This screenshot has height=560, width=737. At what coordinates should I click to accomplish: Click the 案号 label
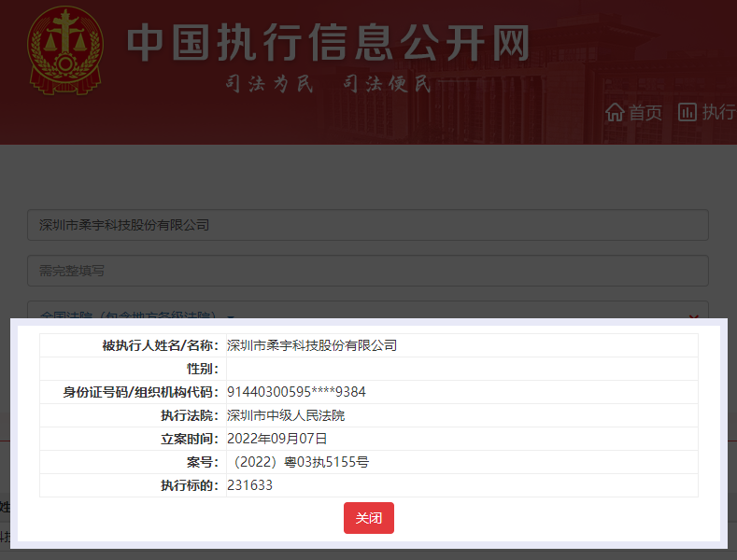coord(203,462)
